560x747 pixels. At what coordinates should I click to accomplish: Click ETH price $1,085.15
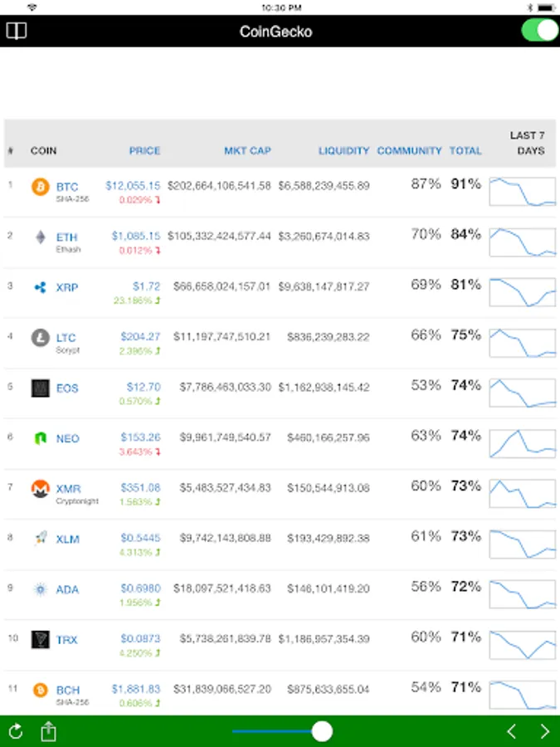(136, 236)
